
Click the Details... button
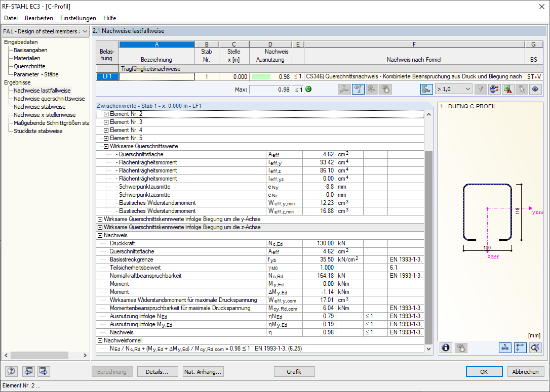coord(158,372)
